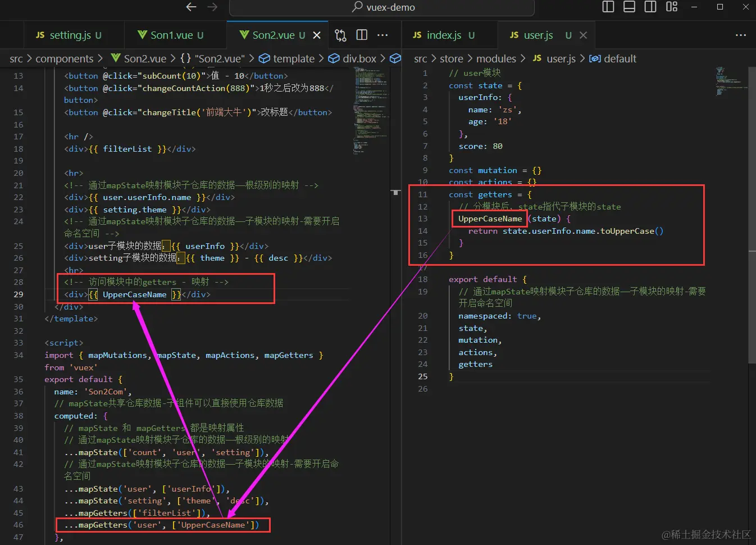This screenshot has height=545, width=756.
Task: Click the 'getters' entry in export default
Action: click(475, 364)
